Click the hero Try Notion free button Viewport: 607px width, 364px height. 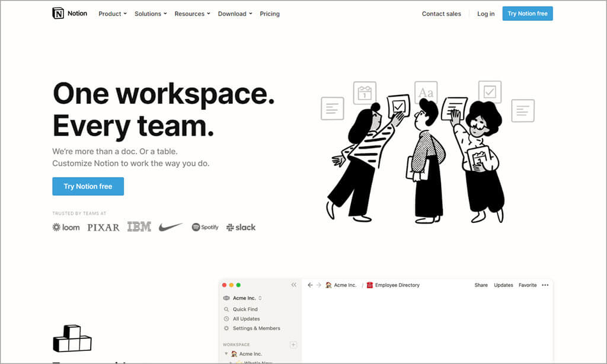[x=88, y=186]
